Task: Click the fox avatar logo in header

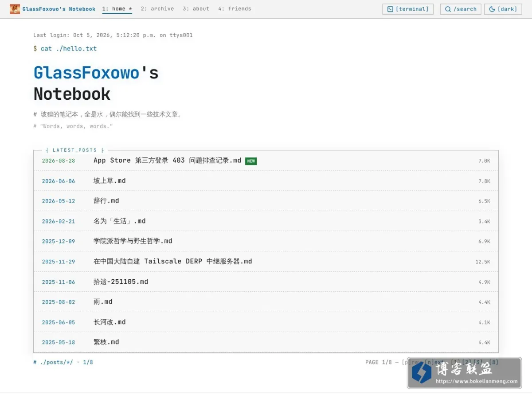Action: (x=15, y=9)
